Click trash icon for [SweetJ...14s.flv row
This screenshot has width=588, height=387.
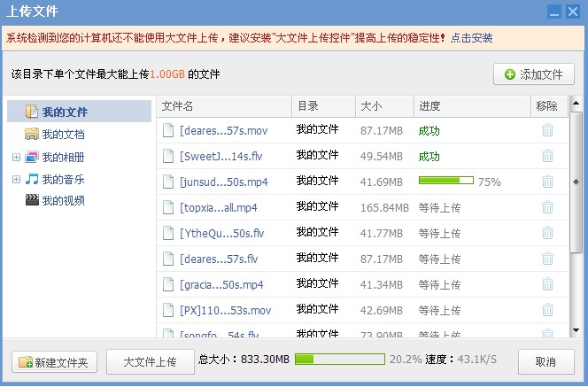click(547, 156)
